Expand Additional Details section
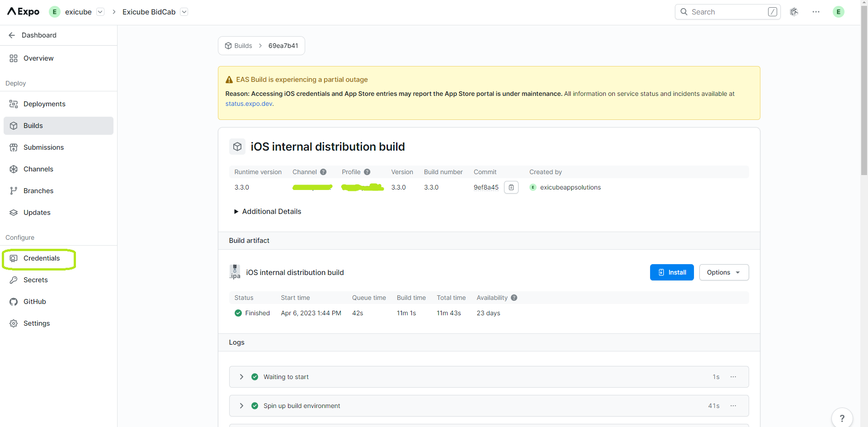The height and width of the screenshot is (427, 868). click(267, 211)
